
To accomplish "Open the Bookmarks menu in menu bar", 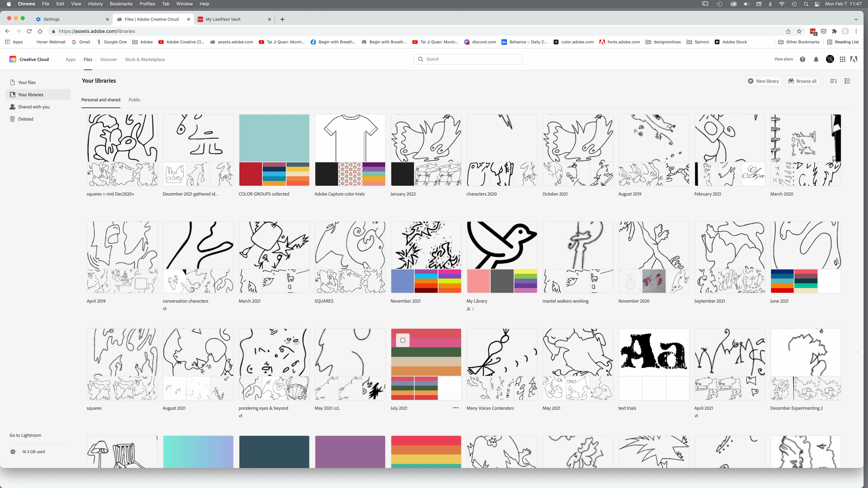I will 121,4.
